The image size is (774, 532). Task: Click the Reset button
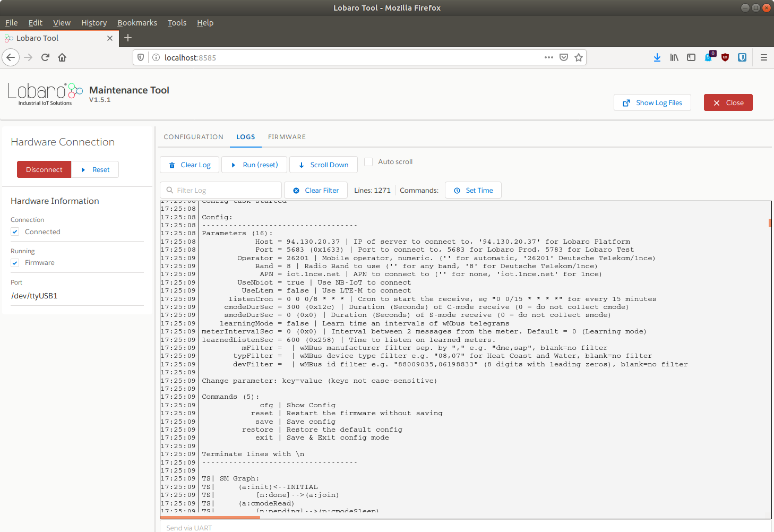click(x=95, y=169)
